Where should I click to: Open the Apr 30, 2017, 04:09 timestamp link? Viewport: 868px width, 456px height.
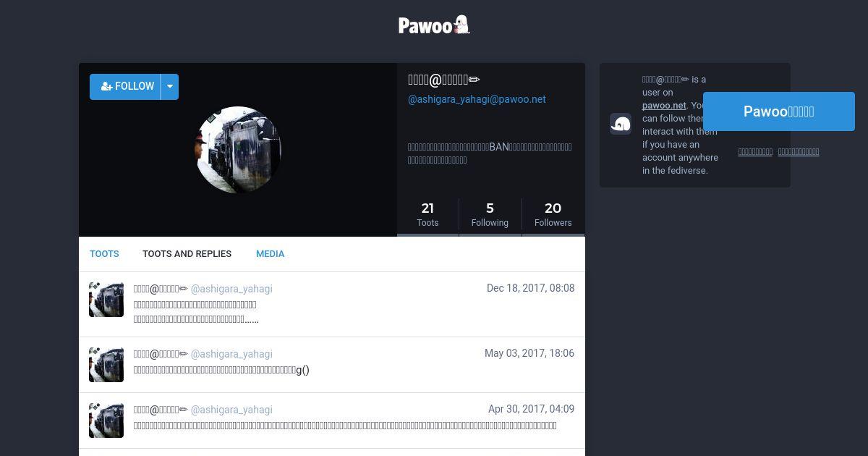tap(531, 409)
